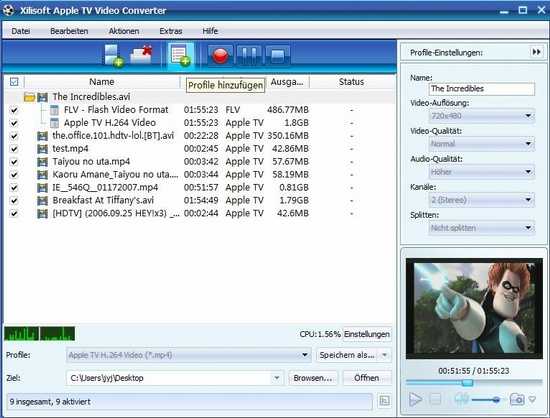
Task: Open the Ziel destination path dropdown arrow
Action: point(277,378)
